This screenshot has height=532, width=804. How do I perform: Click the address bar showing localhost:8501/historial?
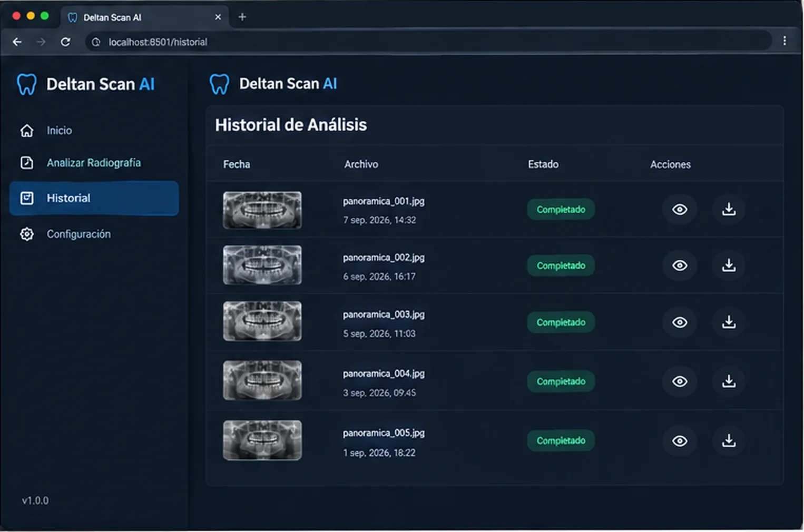tap(428, 42)
